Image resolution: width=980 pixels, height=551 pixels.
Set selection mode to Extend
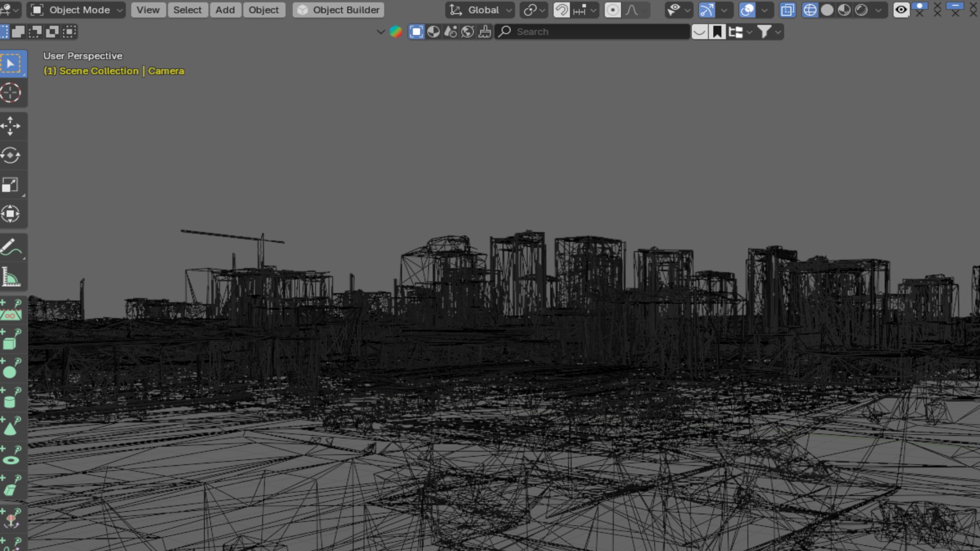18,32
